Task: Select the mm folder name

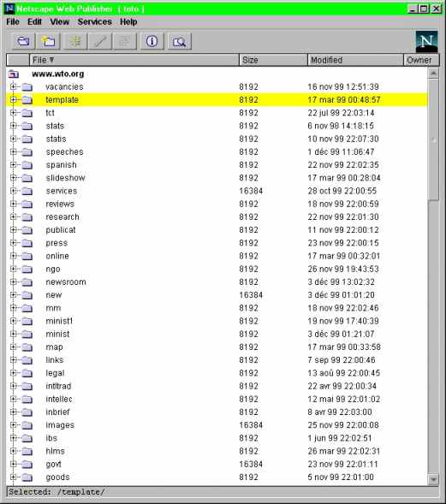Action: coord(53,308)
